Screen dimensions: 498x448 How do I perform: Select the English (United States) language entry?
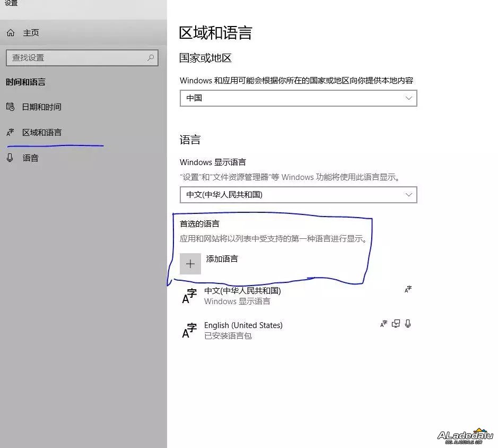[x=243, y=325]
